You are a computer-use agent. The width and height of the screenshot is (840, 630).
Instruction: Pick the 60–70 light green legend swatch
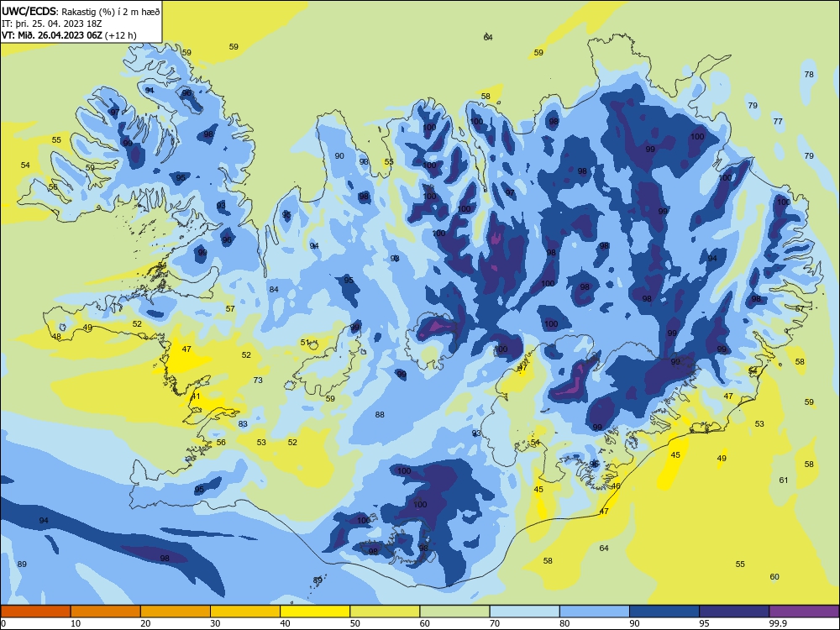pyautogui.click(x=454, y=612)
